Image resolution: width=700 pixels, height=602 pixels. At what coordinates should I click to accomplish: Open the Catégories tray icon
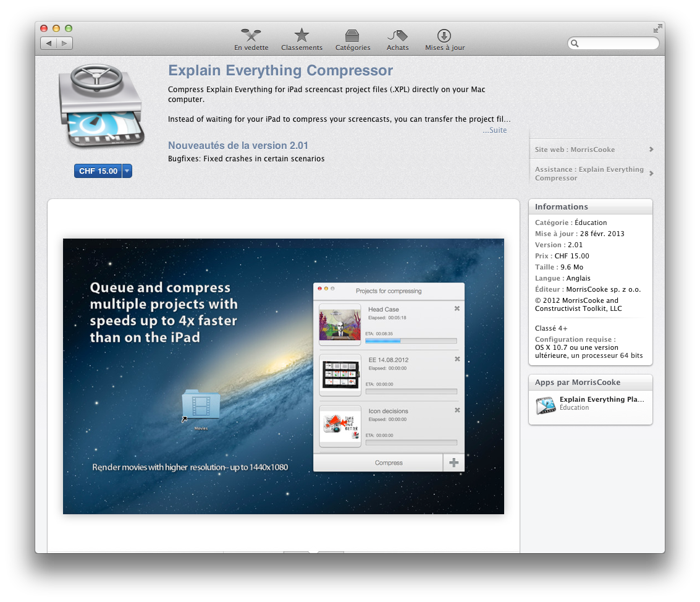point(353,36)
